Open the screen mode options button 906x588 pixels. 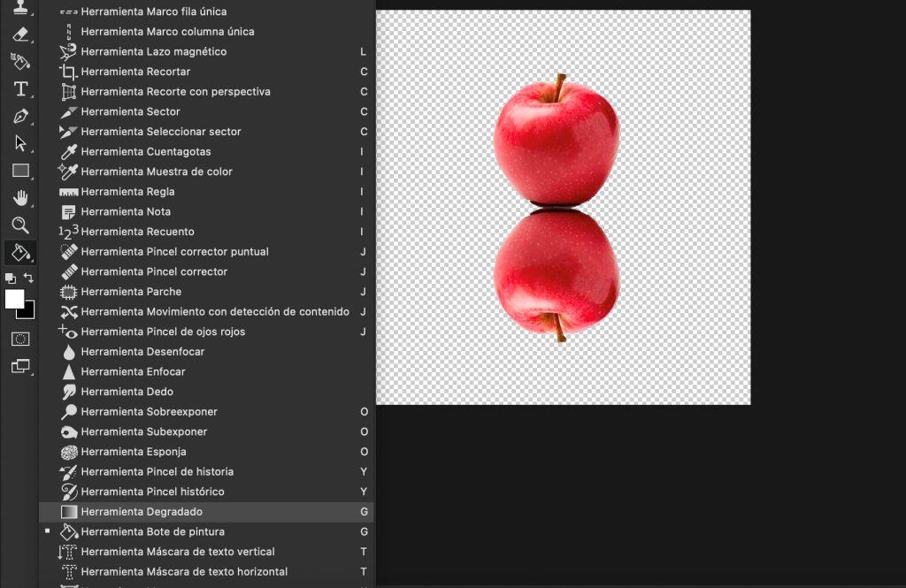(x=20, y=366)
